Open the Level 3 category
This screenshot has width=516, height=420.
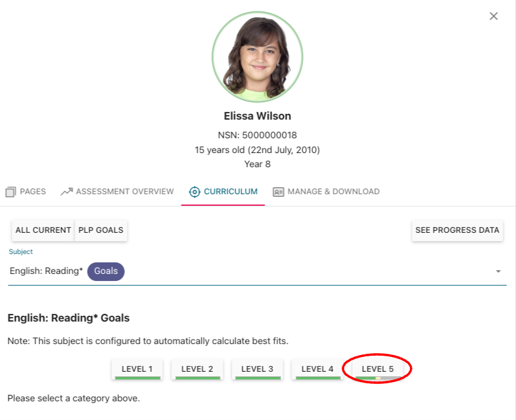pos(257,369)
